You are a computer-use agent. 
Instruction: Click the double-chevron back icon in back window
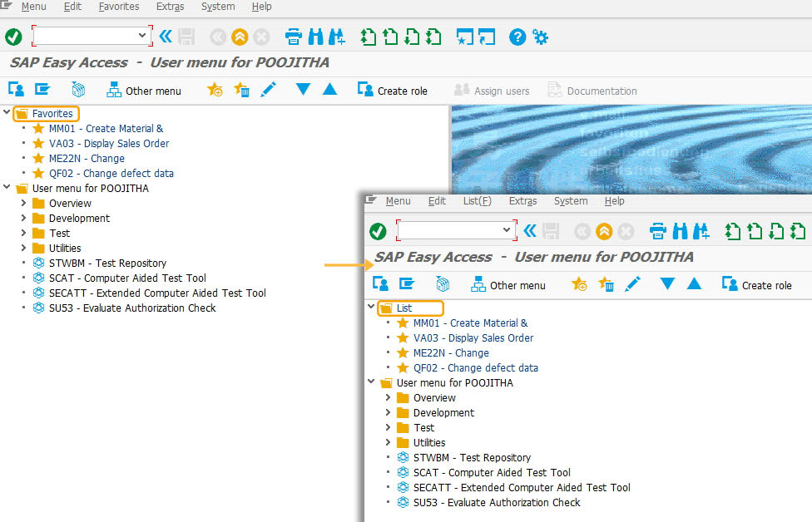tap(166, 37)
